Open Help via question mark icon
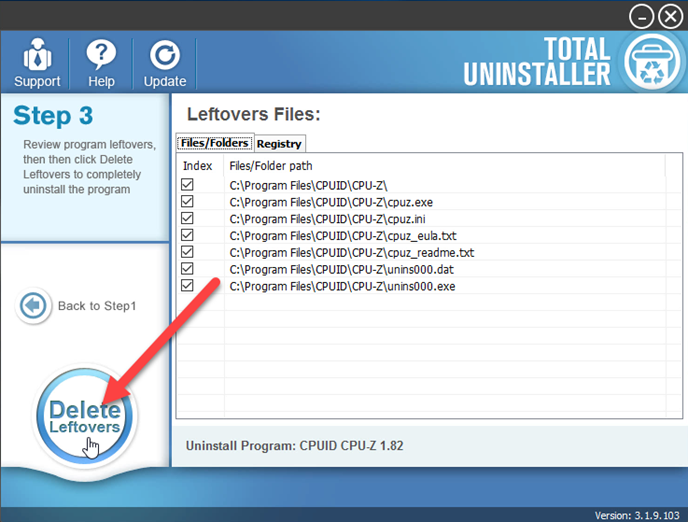Viewport: 688px width, 522px height. [x=101, y=63]
